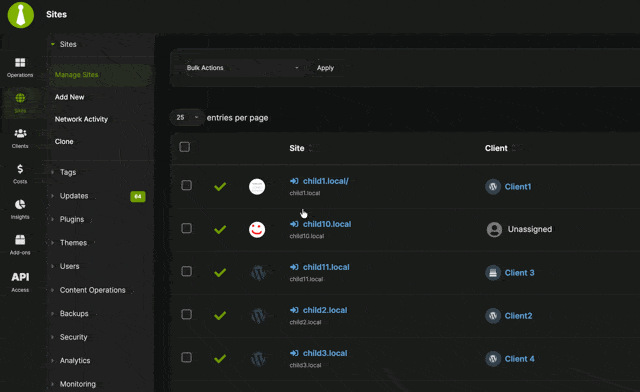Open the Operations section icon

(x=20, y=62)
